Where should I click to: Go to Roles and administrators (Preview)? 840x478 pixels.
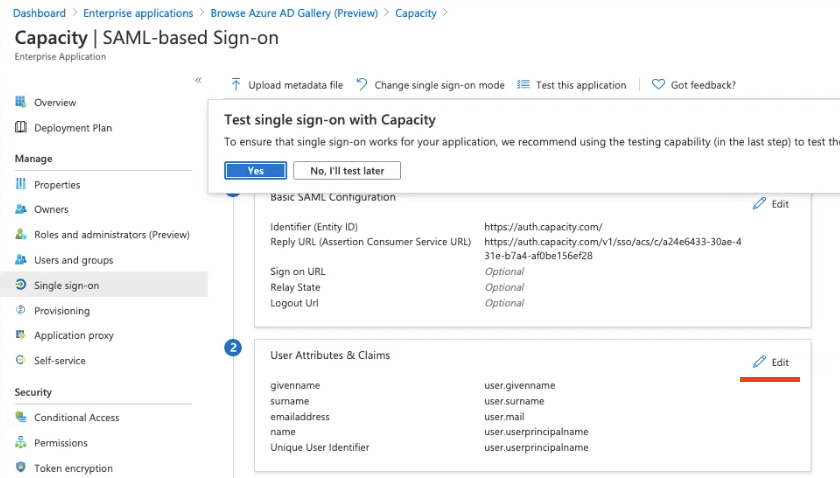click(111, 235)
